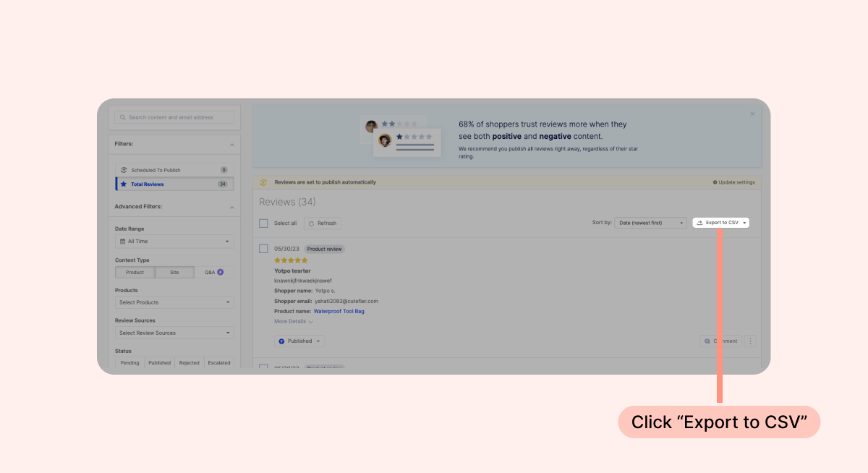Open the three-dot review options menu
The width and height of the screenshot is (868, 473).
750,341
